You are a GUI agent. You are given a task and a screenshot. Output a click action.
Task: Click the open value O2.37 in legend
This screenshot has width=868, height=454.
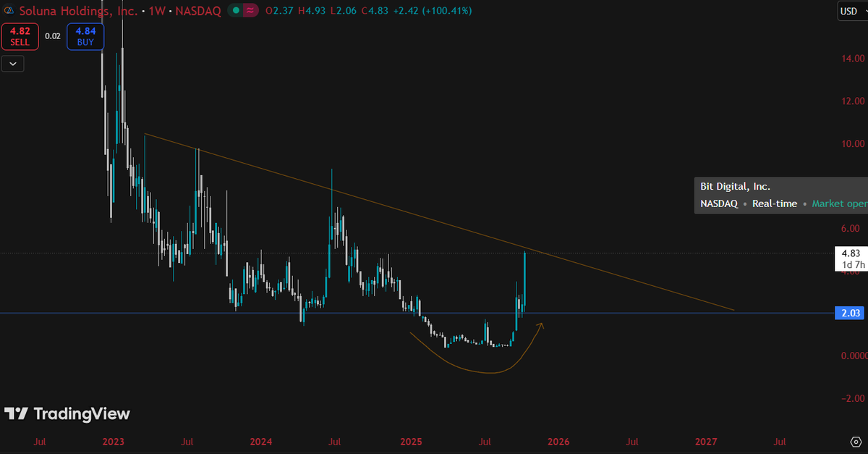[278, 11]
